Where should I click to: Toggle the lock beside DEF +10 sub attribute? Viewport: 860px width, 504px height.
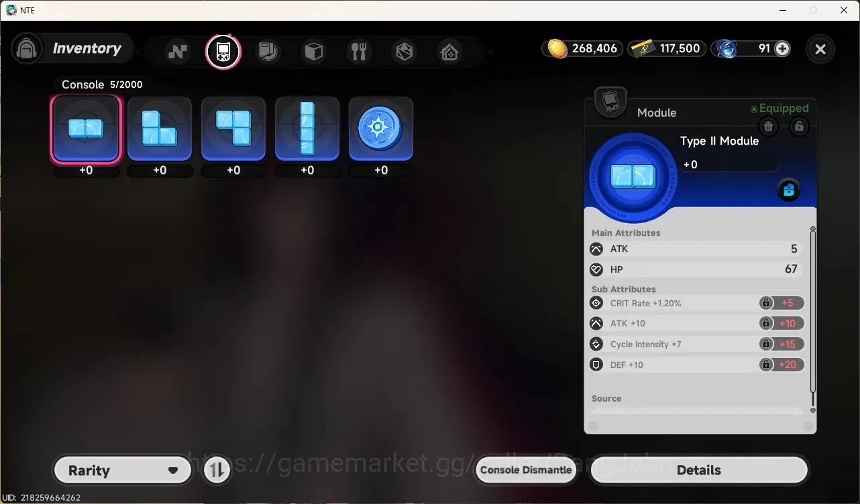765,365
